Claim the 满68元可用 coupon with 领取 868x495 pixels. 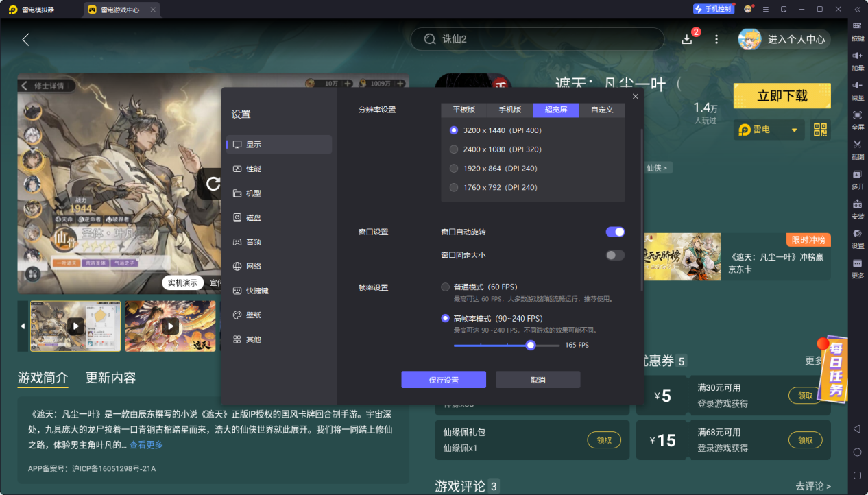coord(805,440)
